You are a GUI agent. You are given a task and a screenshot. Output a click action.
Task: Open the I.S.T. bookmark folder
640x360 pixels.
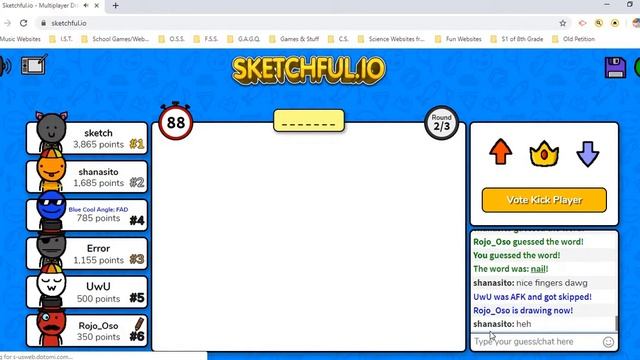point(61,39)
